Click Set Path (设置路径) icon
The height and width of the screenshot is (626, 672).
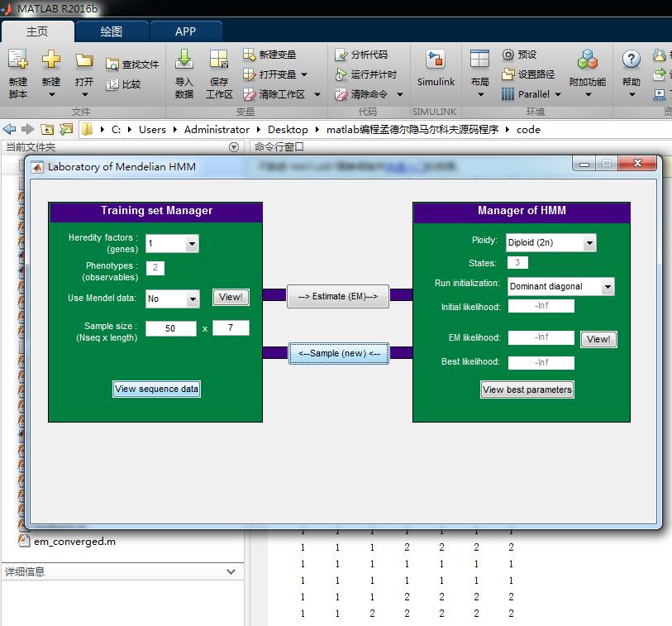pyautogui.click(x=508, y=74)
